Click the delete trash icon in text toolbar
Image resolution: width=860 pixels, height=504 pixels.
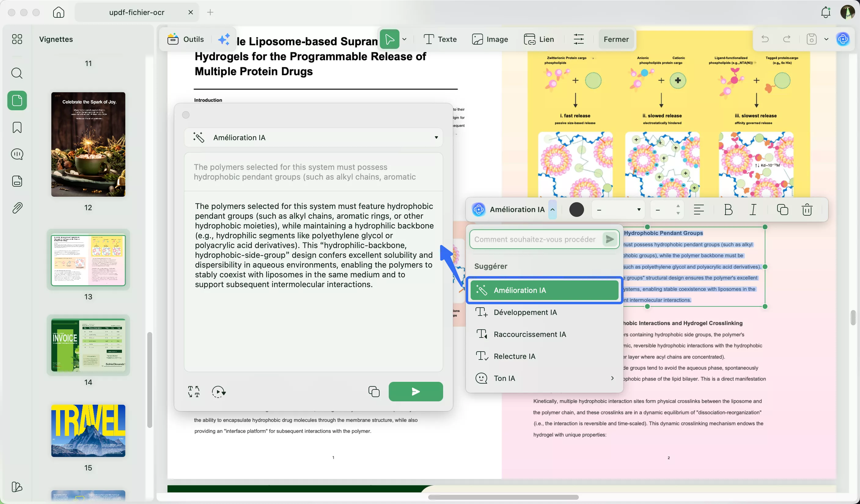(x=807, y=210)
